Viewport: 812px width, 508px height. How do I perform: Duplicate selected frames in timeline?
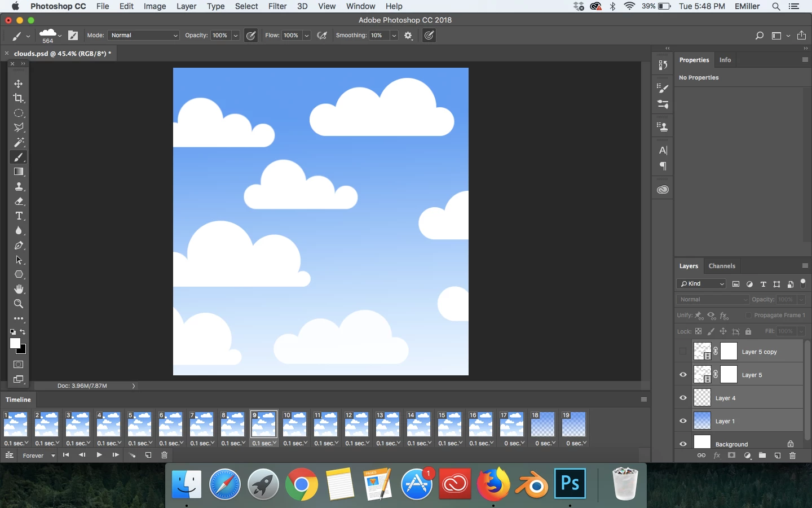pos(148,455)
